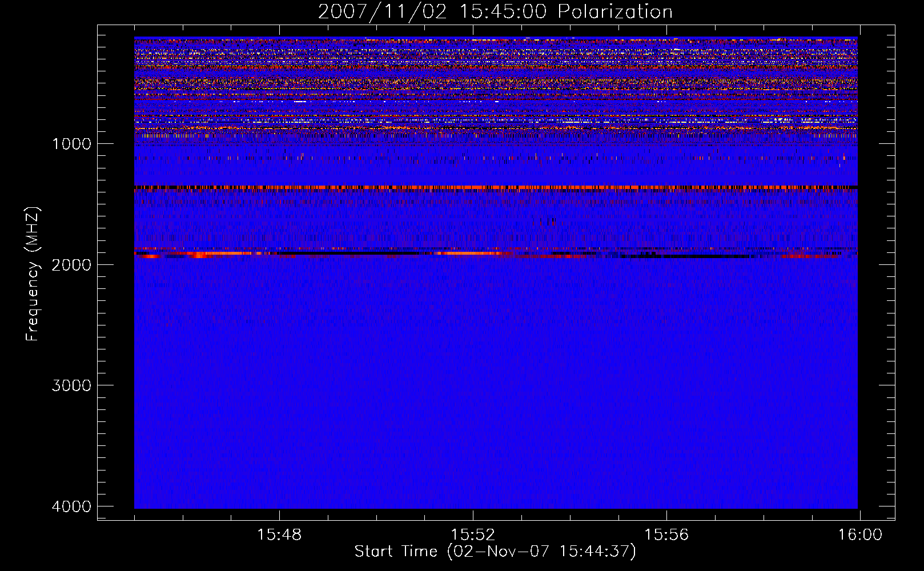Click the 3000 frequency tick label
Screen dimensions: 924x571
tap(71, 385)
